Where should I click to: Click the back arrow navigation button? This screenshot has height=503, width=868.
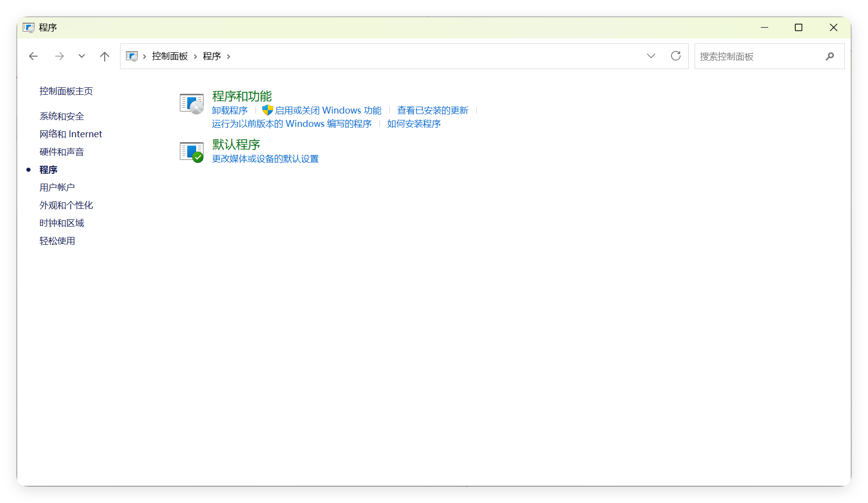tap(33, 56)
